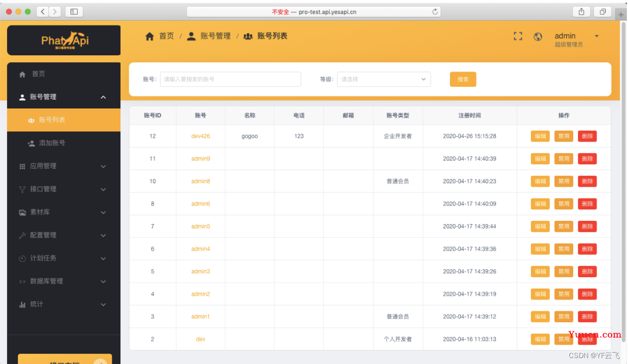Viewport: 628px width, 364px height.
Task: Click the 计划任务 clock icon in the sidebar
Action: pos(22,258)
